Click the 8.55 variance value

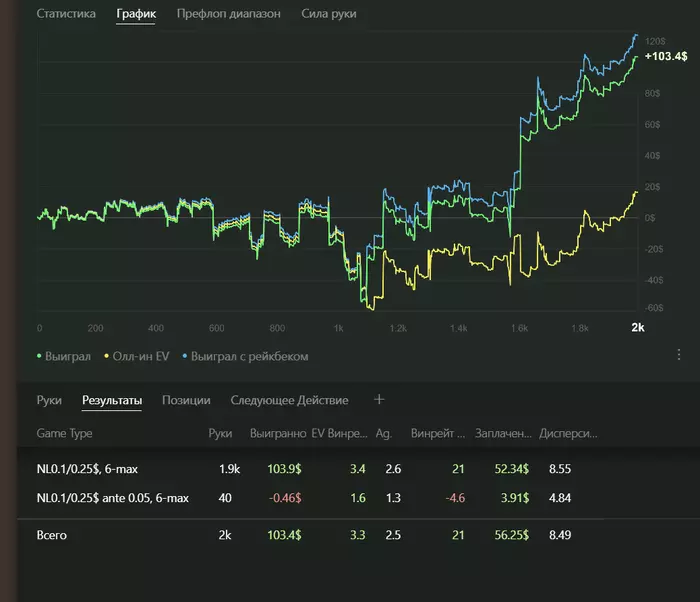[560, 469]
